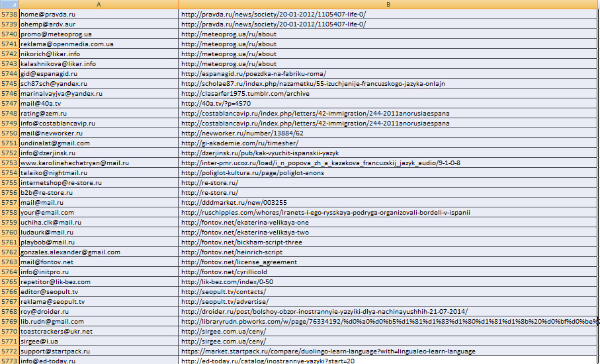This screenshot has height=364, width=600.
Task: Select sch87sch@yandex.ru cell
Action: tap(99, 84)
